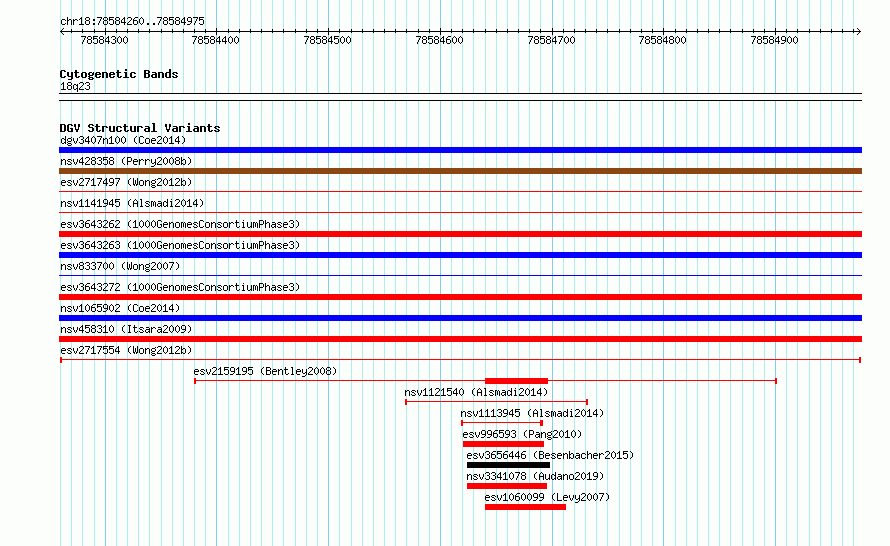Click the 78584300 ruler position
The image size is (890, 546).
coord(104,40)
